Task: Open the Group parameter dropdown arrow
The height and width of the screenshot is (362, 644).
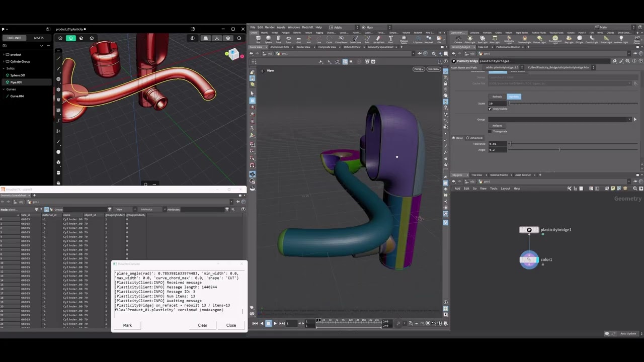Action: coord(629,120)
